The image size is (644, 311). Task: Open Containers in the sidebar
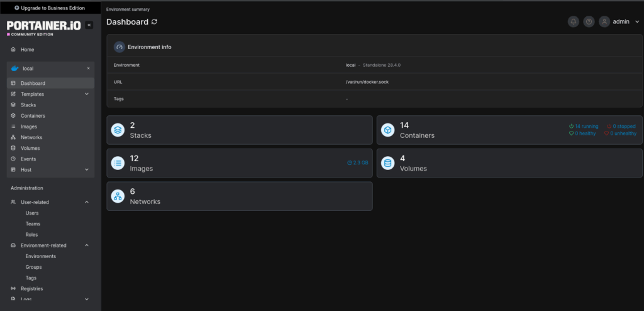(x=33, y=116)
